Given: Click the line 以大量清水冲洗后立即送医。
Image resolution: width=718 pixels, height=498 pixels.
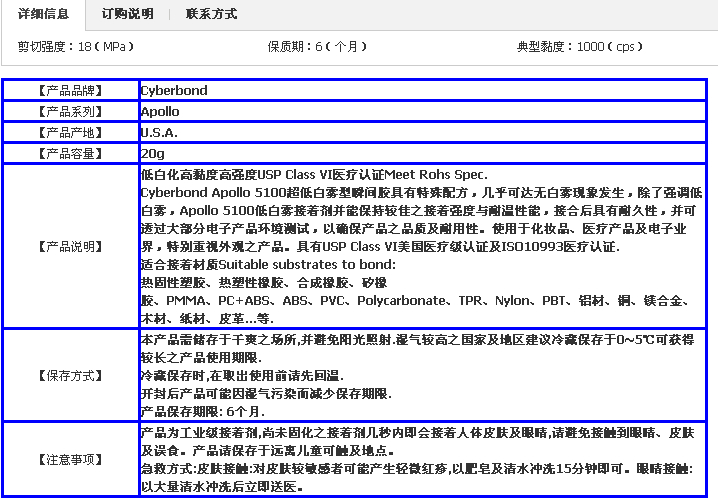Looking at the screenshot, I should tap(222, 487).
